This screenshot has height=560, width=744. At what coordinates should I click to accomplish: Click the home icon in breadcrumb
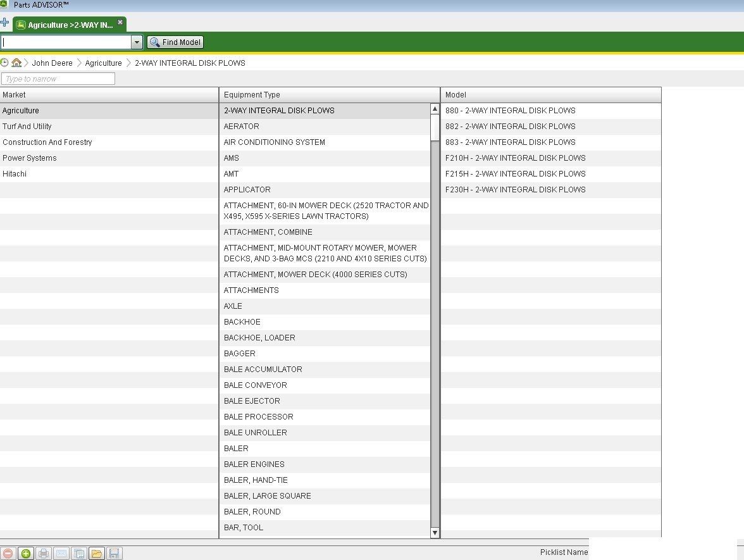[16, 63]
